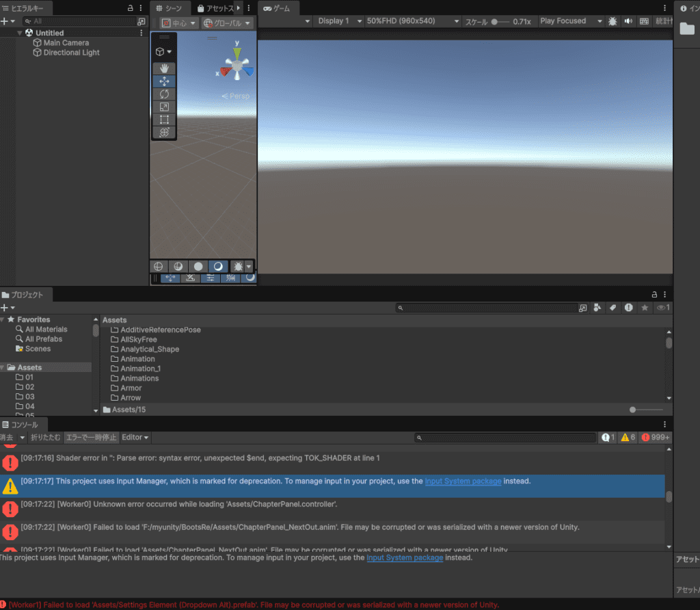Mute game audio with speaker icon
The width and height of the screenshot is (700, 610).
click(628, 21)
